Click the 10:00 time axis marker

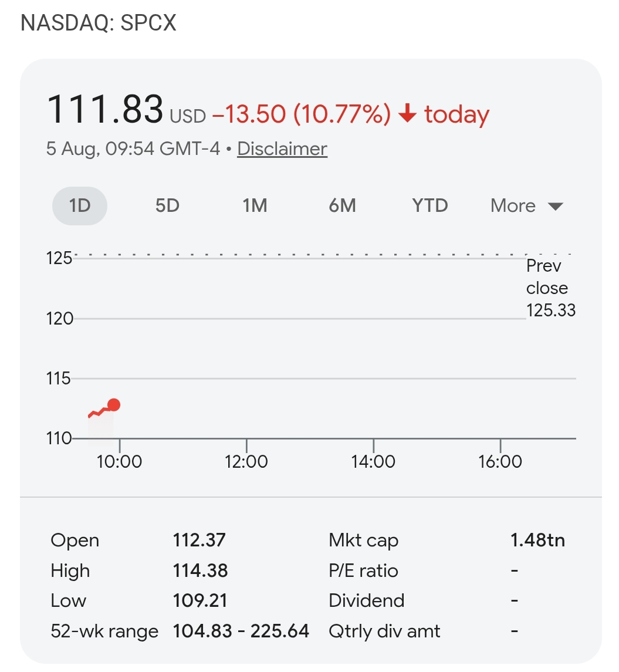pos(119,461)
